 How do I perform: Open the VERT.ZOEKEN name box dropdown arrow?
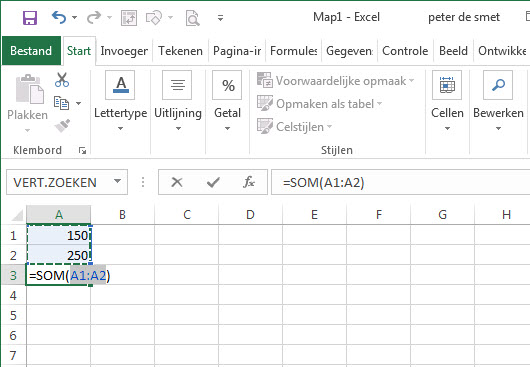click(x=117, y=181)
